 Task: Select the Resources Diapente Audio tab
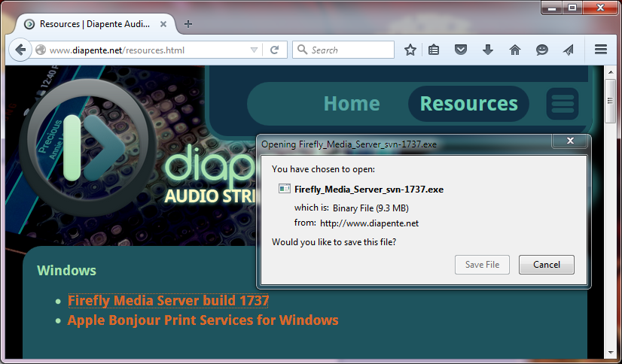tap(94, 24)
